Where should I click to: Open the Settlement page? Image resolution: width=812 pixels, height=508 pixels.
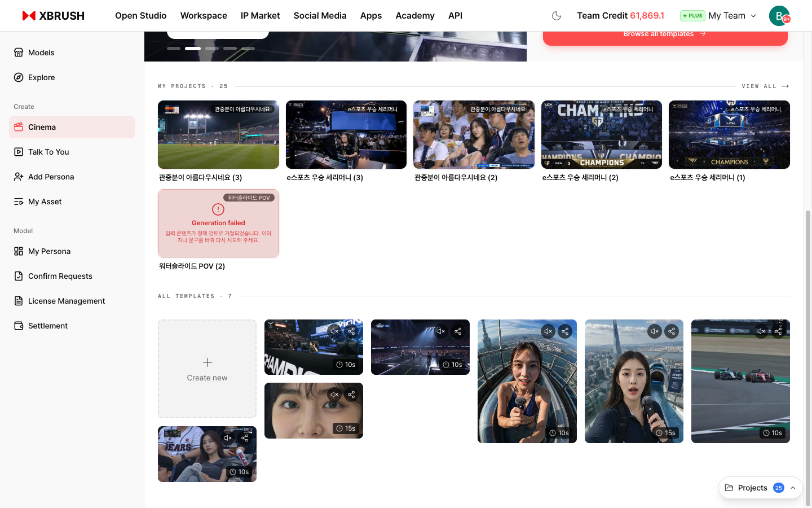tap(72, 326)
